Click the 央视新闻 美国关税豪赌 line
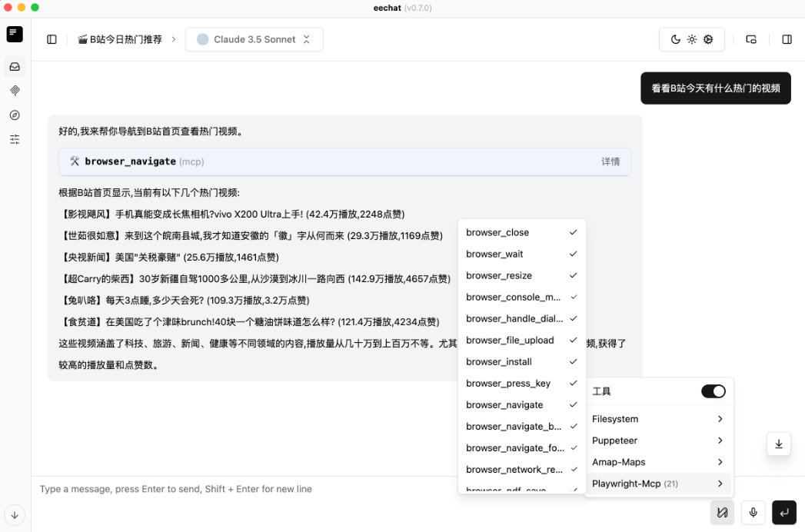Image resolution: width=805 pixels, height=532 pixels. coord(169,258)
